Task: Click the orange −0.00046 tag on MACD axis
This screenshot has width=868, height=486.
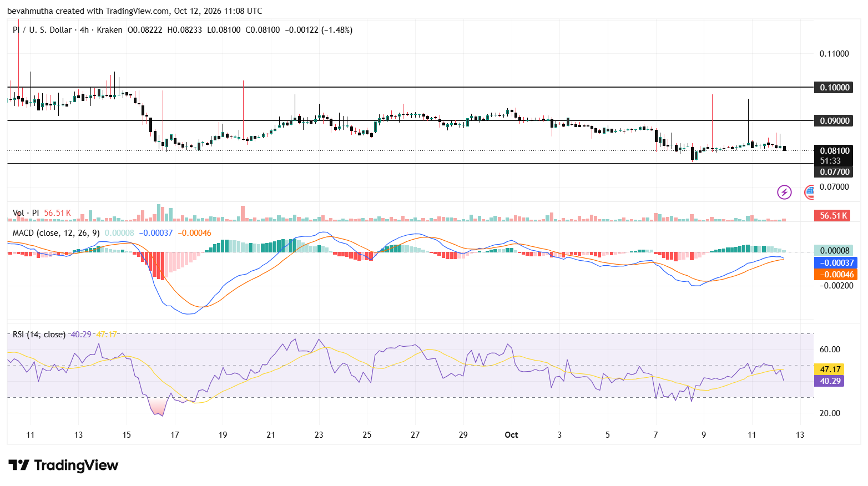Action: (x=836, y=275)
